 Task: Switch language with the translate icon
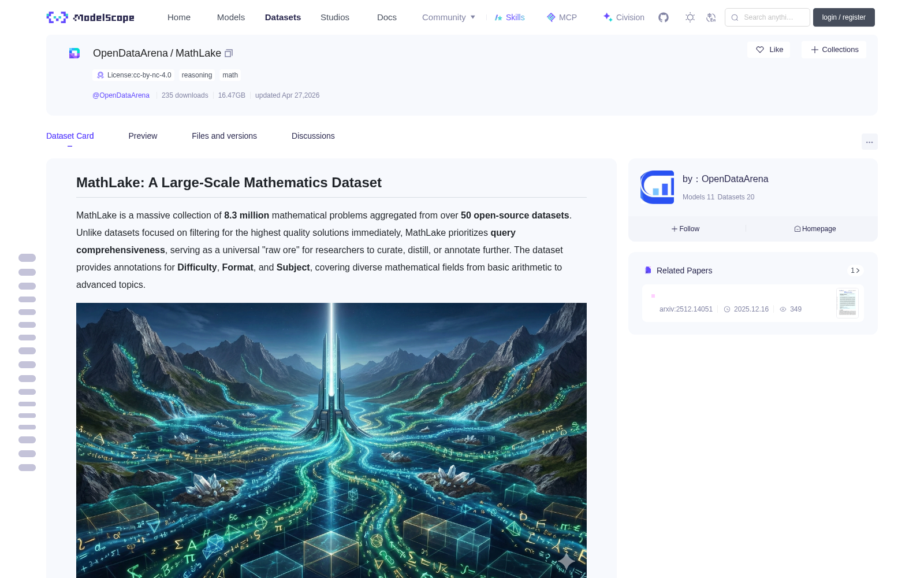point(711,17)
